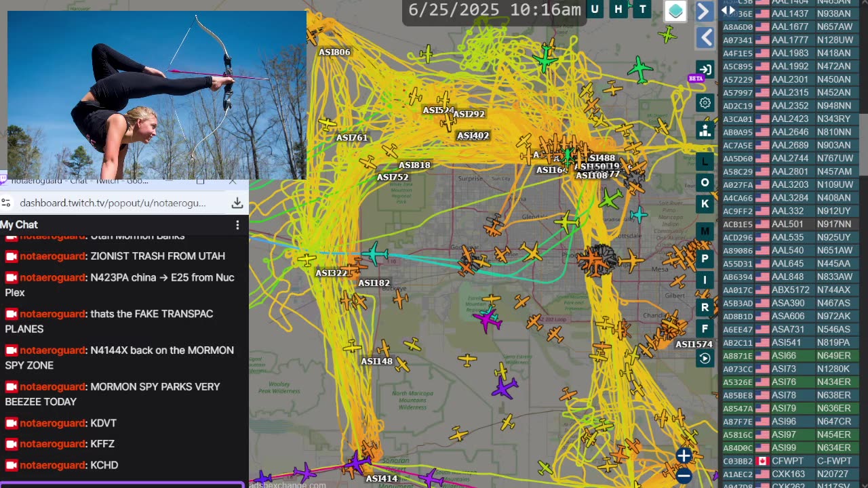Select CXK163 N20727 row
Screen dimensions: 868x488
pos(790,474)
